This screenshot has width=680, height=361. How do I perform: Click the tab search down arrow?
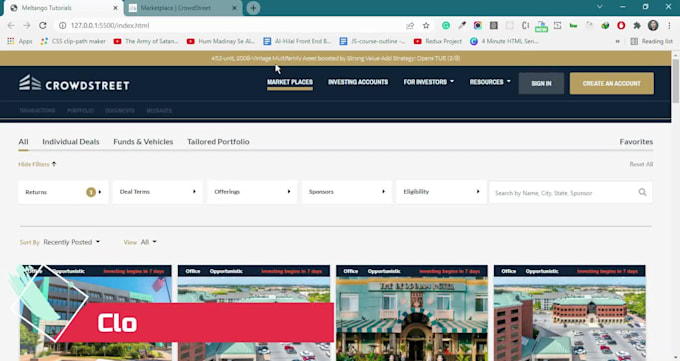(x=600, y=7)
